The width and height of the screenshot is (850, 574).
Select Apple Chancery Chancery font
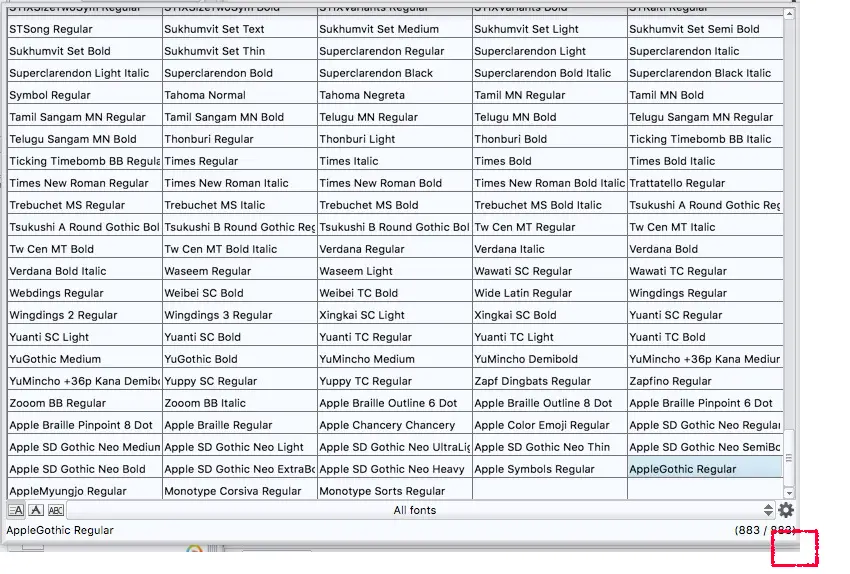point(395,425)
